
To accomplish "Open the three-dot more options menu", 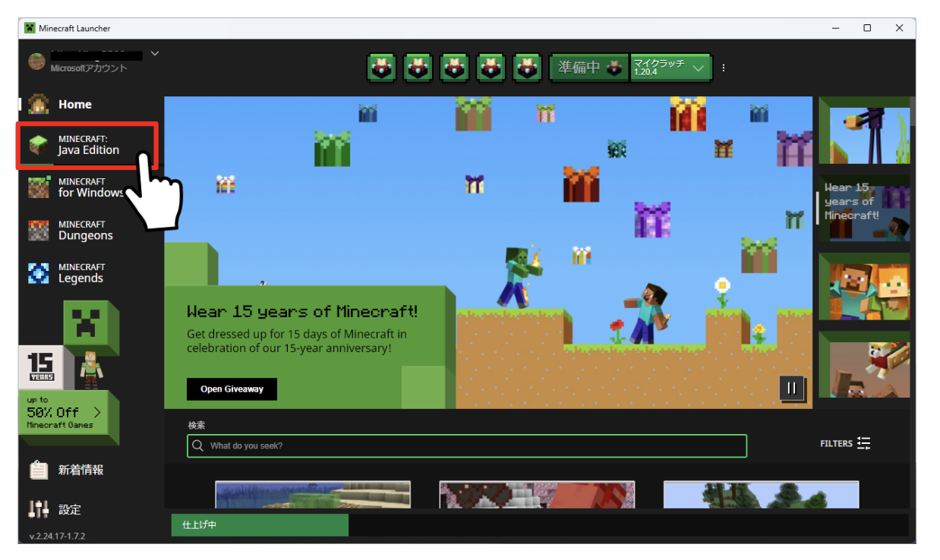I will (724, 68).
